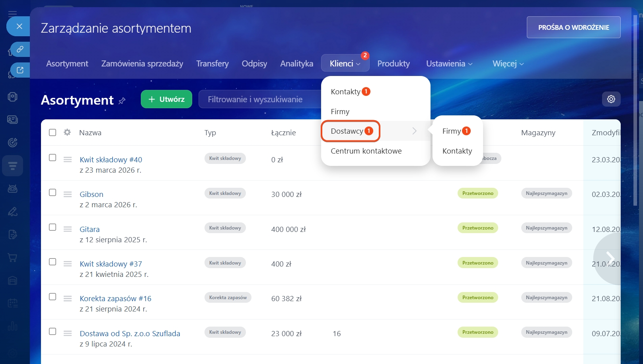The height and width of the screenshot is (364, 643).
Task: Check the Korekta zapasów #16 row checkbox
Action: [x=53, y=297]
